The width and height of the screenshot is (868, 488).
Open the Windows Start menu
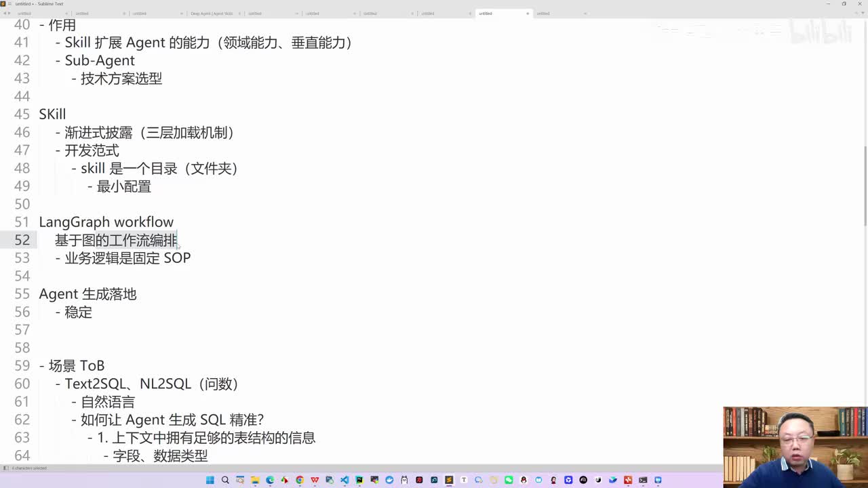[x=210, y=480]
